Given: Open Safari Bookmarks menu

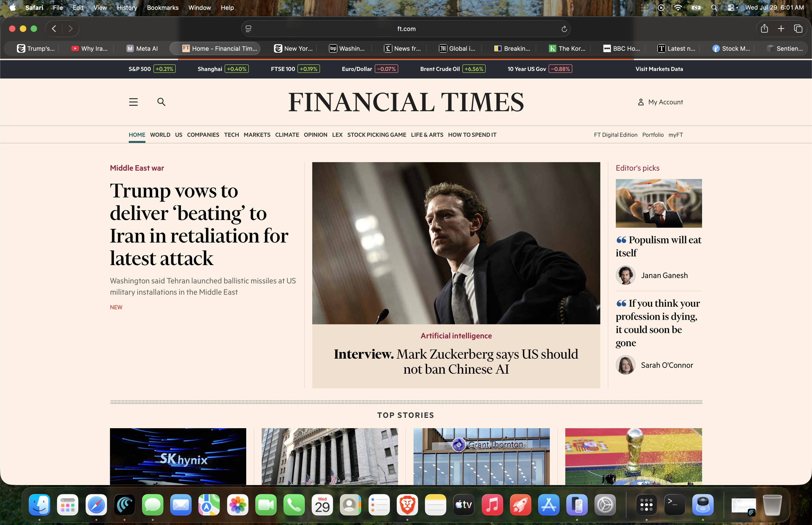Looking at the screenshot, I should [162, 7].
